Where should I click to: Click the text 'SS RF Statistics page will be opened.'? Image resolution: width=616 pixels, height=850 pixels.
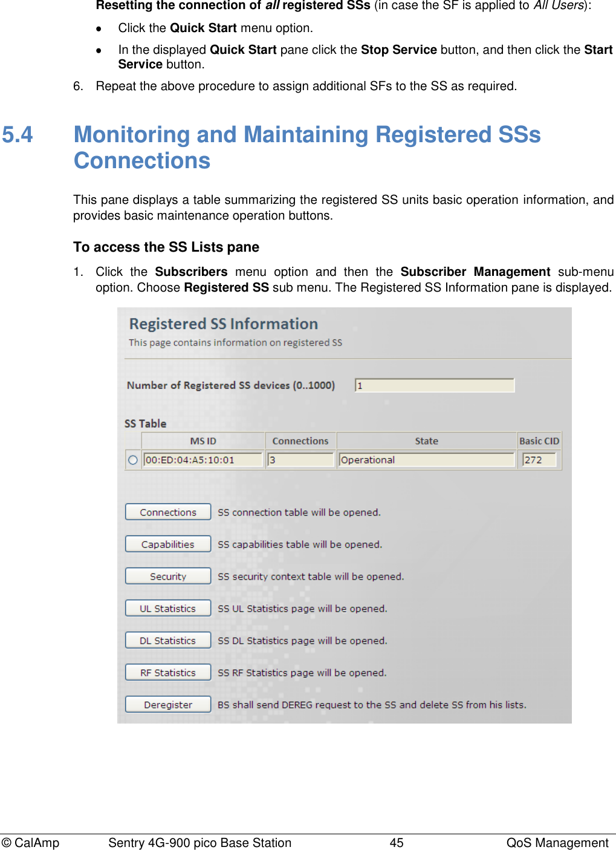[302, 673]
